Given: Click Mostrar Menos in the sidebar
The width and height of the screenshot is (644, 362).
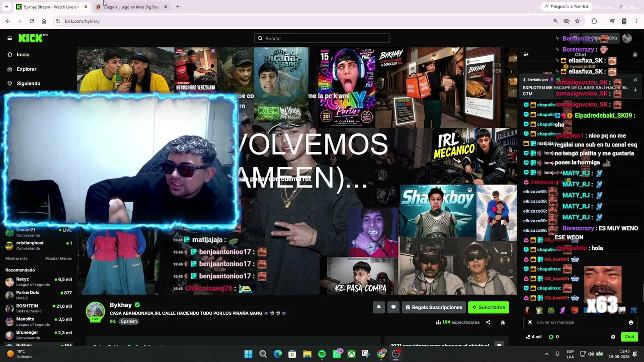Looking at the screenshot, I should [x=58, y=258].
